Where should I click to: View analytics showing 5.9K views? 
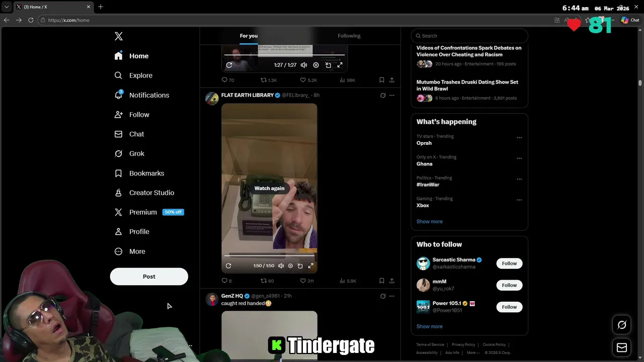[348, 281]
